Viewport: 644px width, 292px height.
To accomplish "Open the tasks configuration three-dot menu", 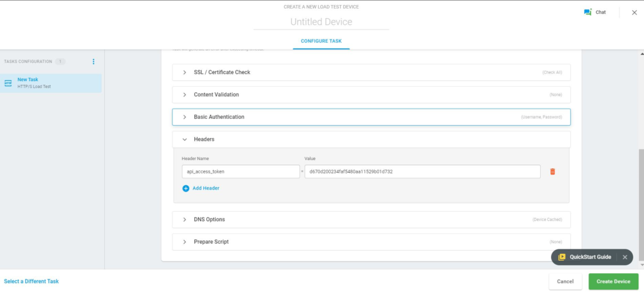I will pos(94,62).
